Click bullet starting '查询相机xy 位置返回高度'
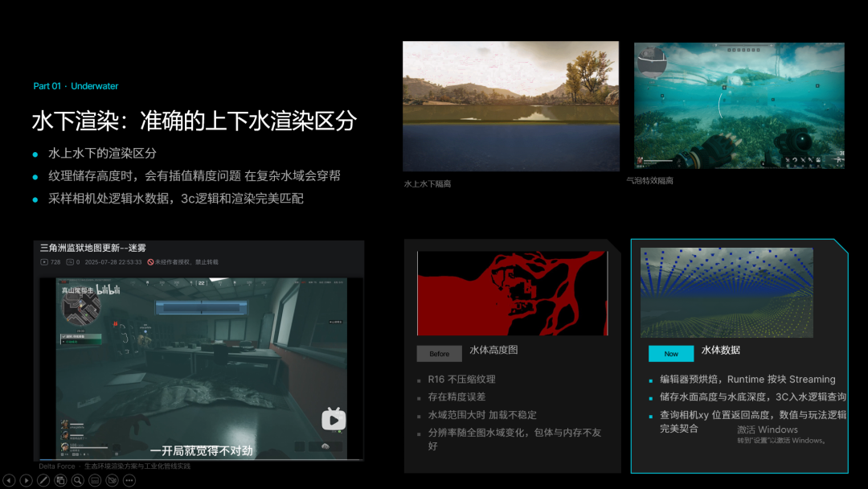 [x=753, y=421]
